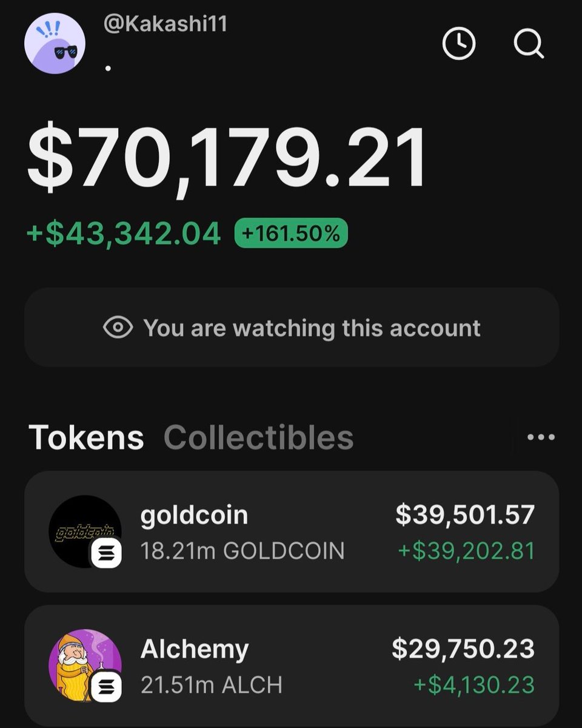
Task: Tap the @Kakashi11 username
Action: 166,24
